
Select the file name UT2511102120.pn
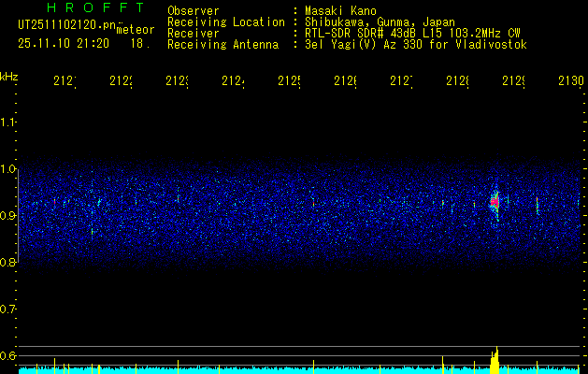(x=66, y=25)
